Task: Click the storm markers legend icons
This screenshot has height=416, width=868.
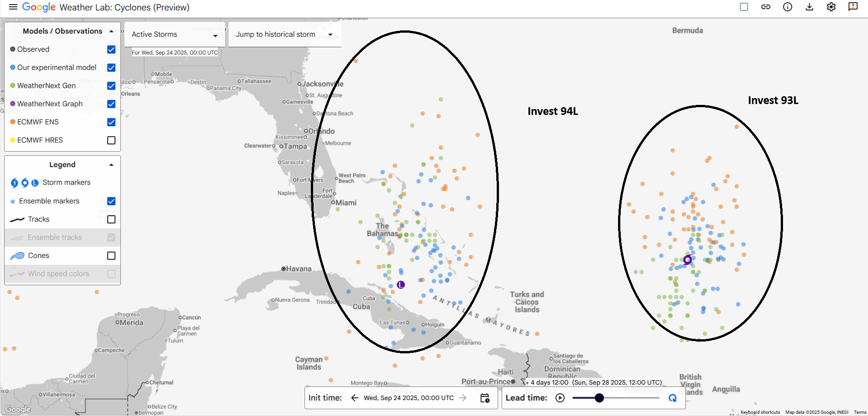Action: pos(25,183)
